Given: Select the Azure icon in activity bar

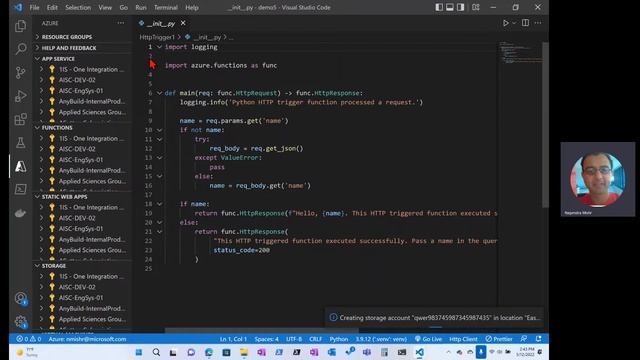Looking at the screenshot, I should tap(20, 166).
